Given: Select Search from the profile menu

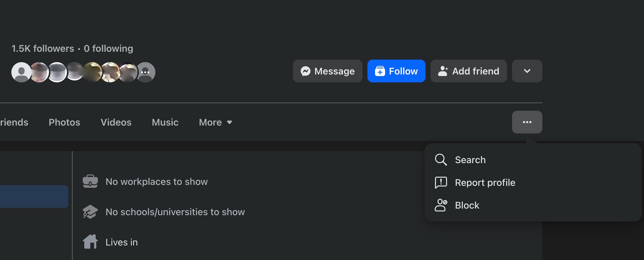Looking at the screenshot, I should [470, 160].
